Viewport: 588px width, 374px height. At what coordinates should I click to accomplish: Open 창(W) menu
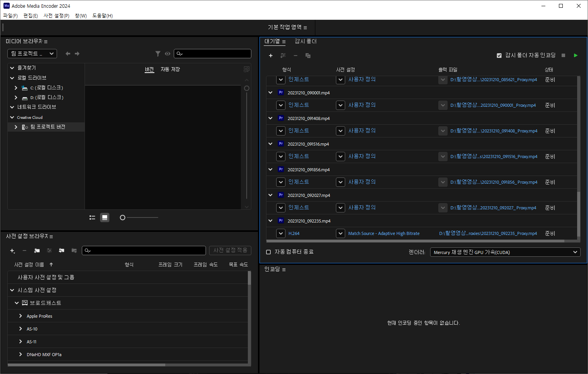coord(81,16)
